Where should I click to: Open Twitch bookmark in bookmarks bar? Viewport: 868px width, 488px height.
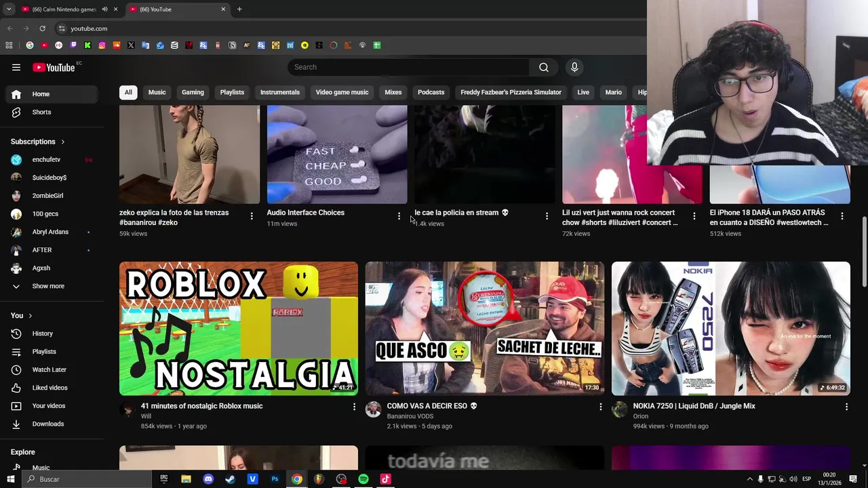73,45
